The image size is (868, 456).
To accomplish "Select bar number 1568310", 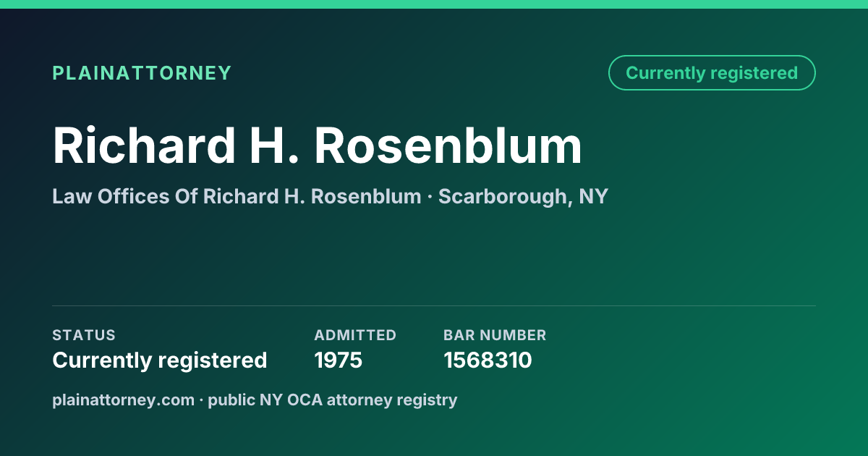I will (488, 360).
